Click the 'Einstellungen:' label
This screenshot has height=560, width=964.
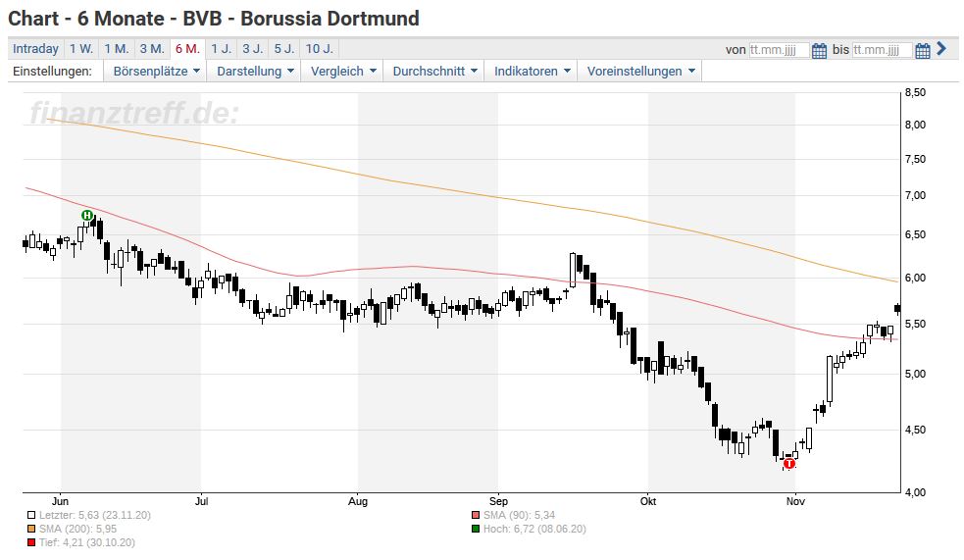(52, 72)
